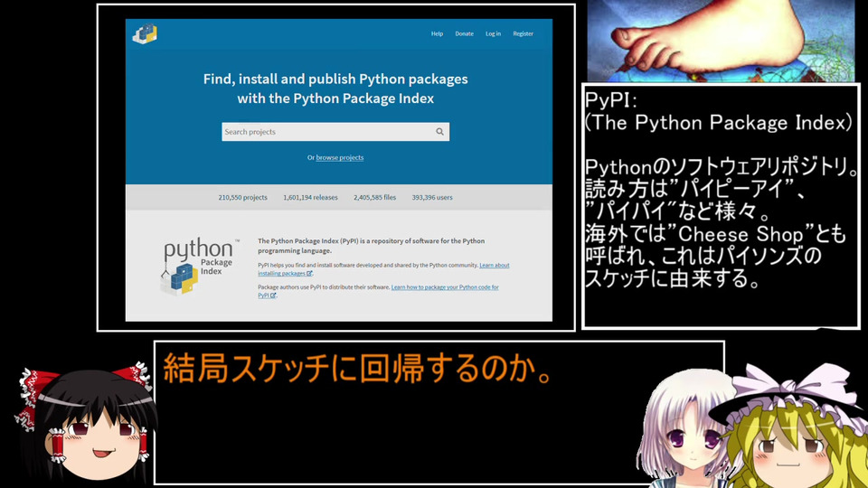Click the 210,550 projects statistic
868x488 pixels.
242,198
